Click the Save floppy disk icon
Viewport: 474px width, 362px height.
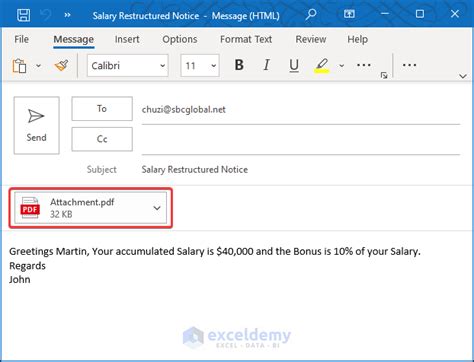coord(23,15)
